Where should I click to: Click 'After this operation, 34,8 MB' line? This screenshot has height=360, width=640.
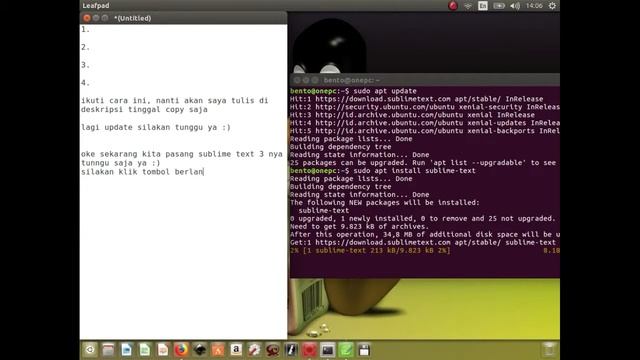pos(425,234)
